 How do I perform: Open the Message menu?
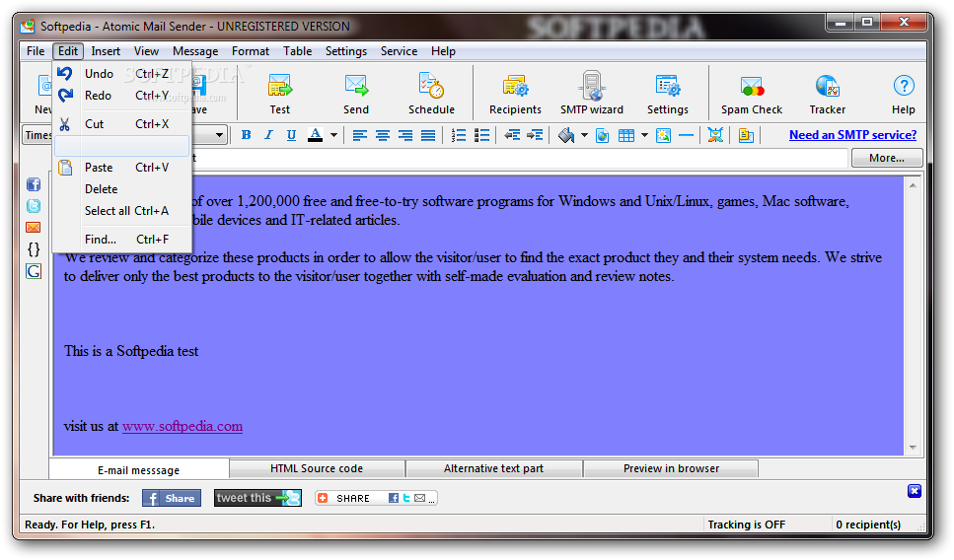195,51
